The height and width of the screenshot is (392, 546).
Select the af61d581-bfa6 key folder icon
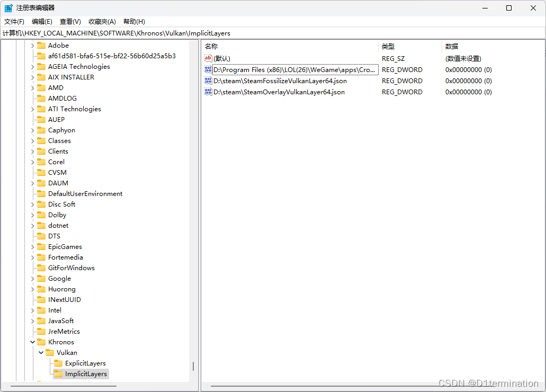click(41, 56)
